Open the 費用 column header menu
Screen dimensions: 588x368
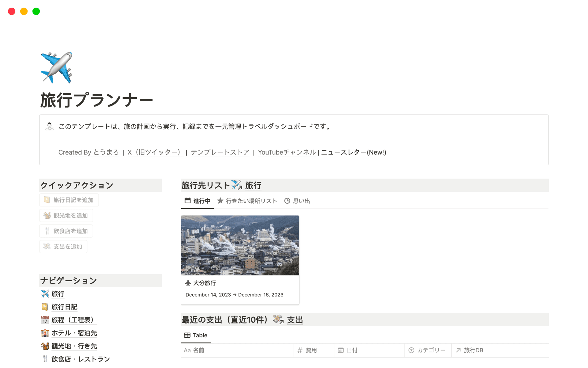311,350
